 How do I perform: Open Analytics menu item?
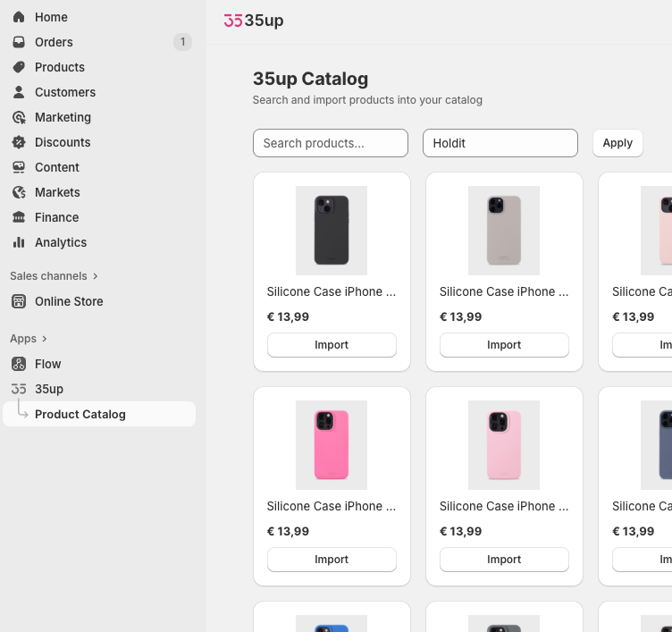61,242
